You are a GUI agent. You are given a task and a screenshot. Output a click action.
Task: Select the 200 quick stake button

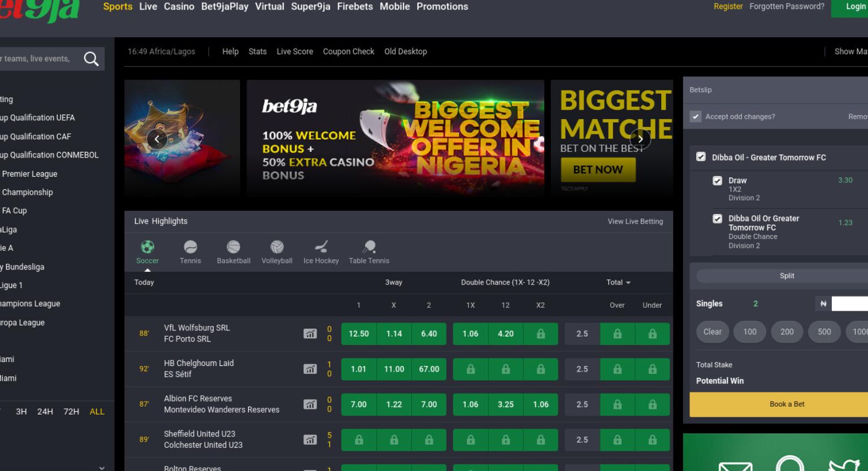pos(787,332)
